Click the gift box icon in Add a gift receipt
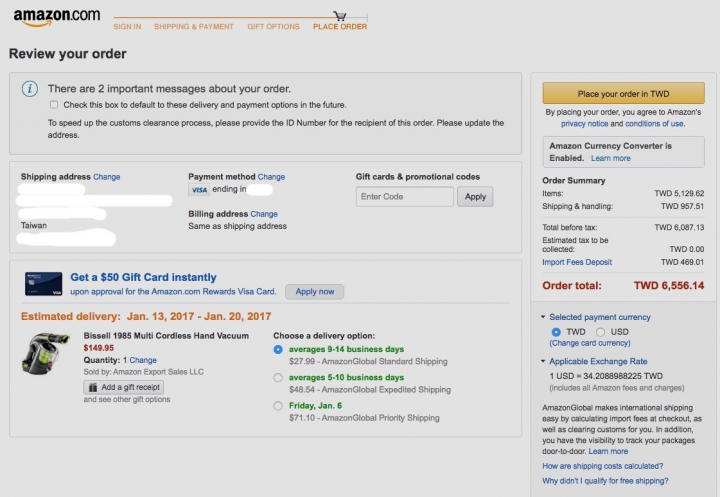This screenshot has height=497, width=720. coord(93,387)
